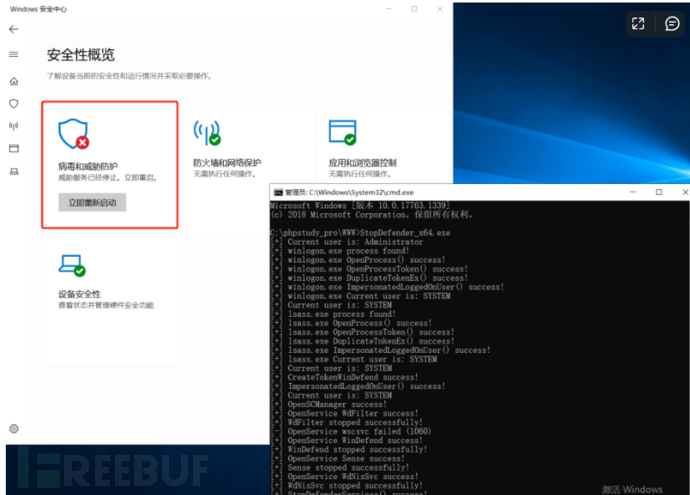This screenshot has height=495, width=690.
Task: Click 'OpenService wscsvc failed (1060)' line
Action: click(x=359, y=432)
